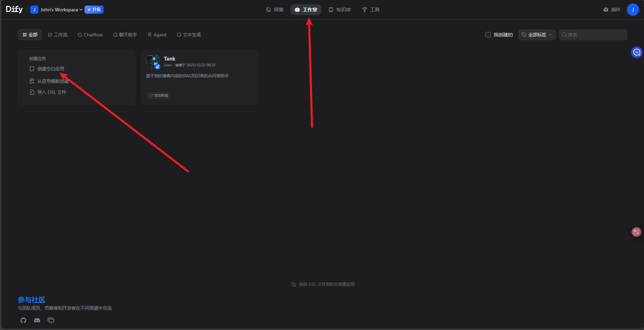Expand the 全部标签 tag filter dropdown
Screen dimensions: 644x330
(537, 35)
